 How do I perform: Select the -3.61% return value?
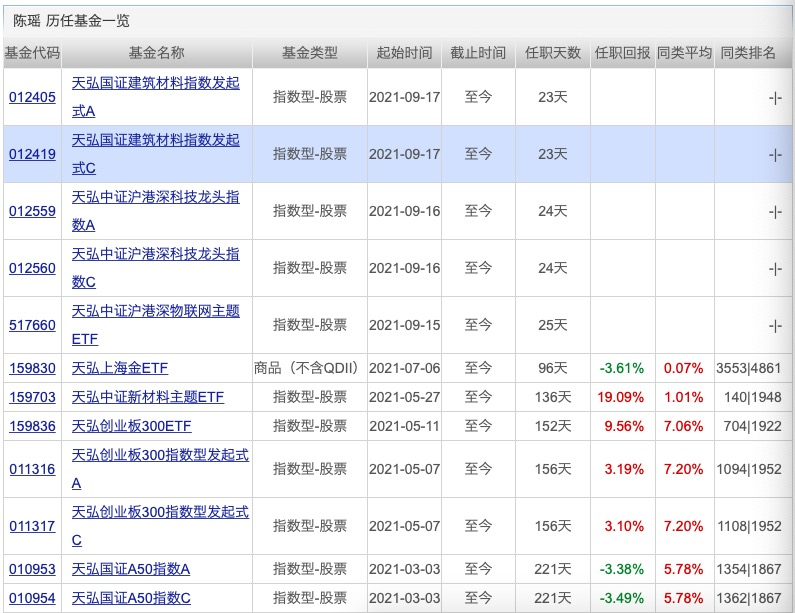tap(622, 368)
